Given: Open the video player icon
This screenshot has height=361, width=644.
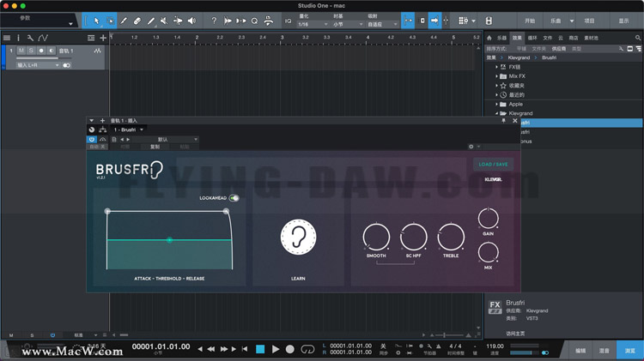Looking at the screenshot, I should pos(489,21).
